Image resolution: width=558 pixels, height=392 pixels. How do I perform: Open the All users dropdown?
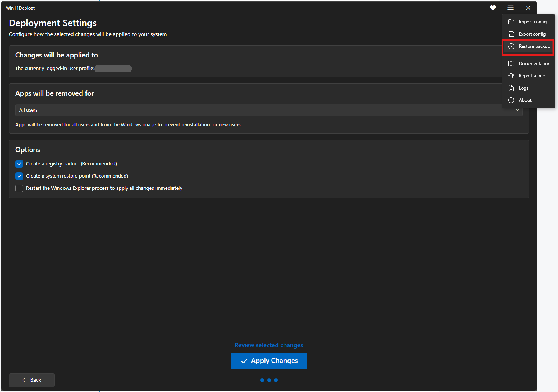(269, 110)
